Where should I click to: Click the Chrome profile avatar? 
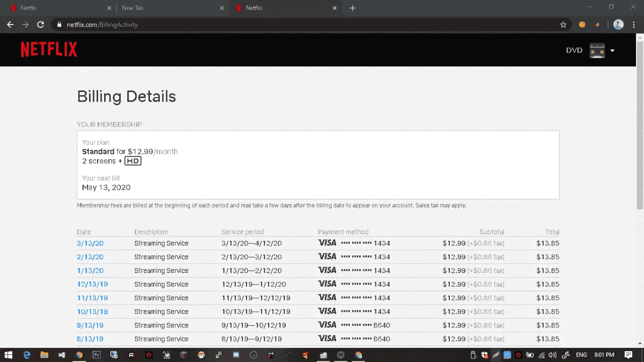[618, 24]
